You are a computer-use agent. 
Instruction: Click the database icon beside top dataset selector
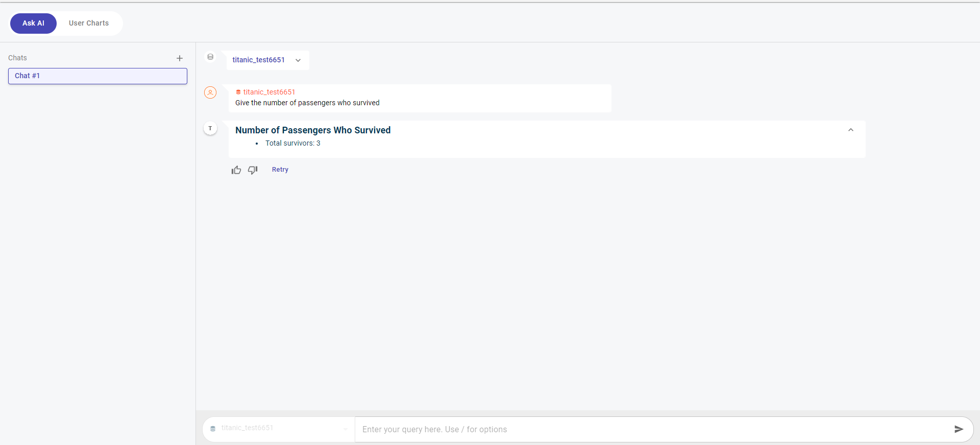(210, 57)
